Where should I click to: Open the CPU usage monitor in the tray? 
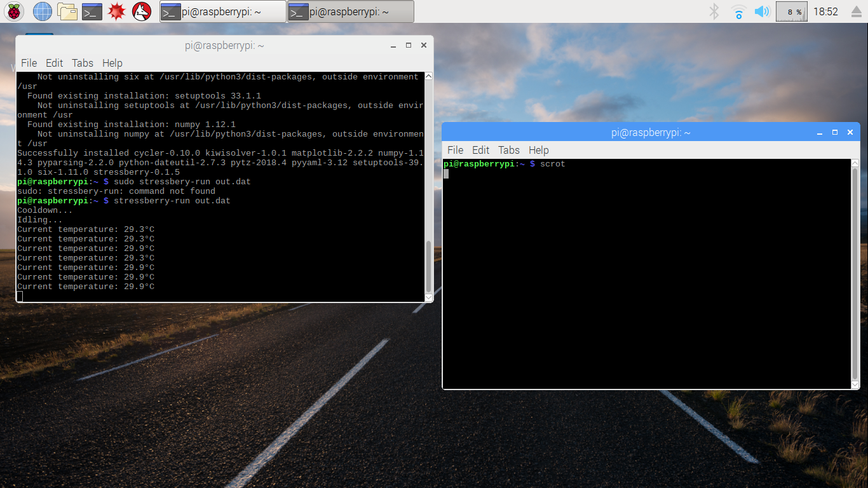click(x=791, y=11)
